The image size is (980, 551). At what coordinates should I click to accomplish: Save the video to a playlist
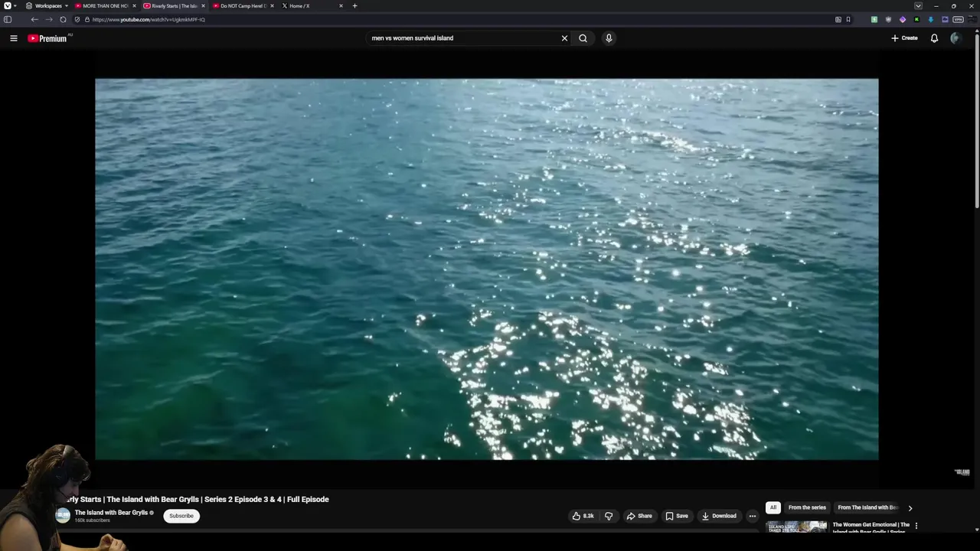coord(677,516)
